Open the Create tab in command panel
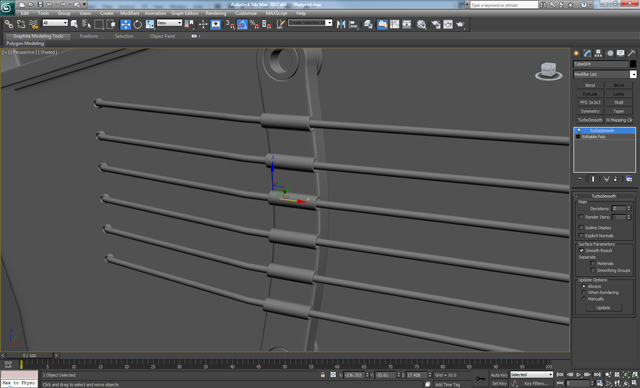 (576, 53)
